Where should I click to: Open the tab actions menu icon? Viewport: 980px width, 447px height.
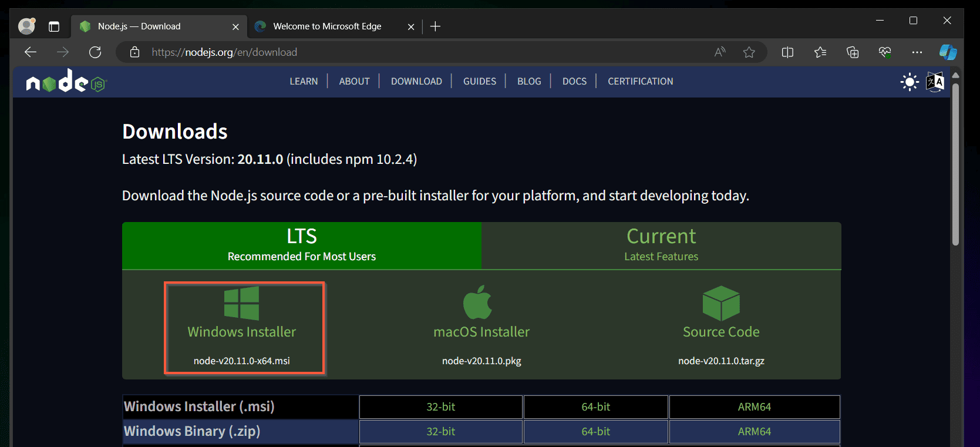point(54,26)
